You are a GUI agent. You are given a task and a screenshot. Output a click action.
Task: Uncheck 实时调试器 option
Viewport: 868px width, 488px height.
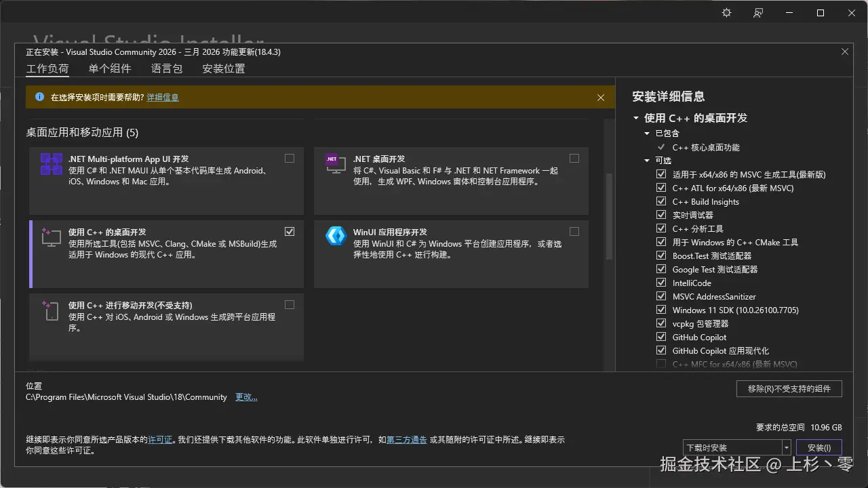(x=661, y=215)
